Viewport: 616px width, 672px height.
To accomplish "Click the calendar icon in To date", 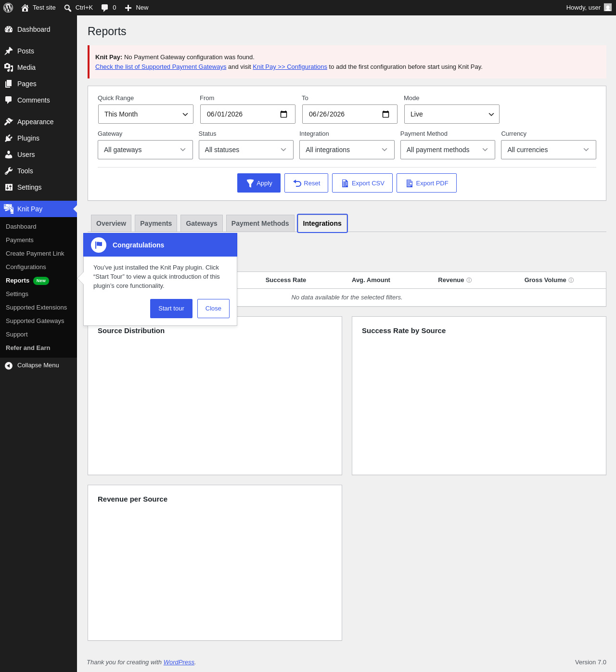I will 385,114.
